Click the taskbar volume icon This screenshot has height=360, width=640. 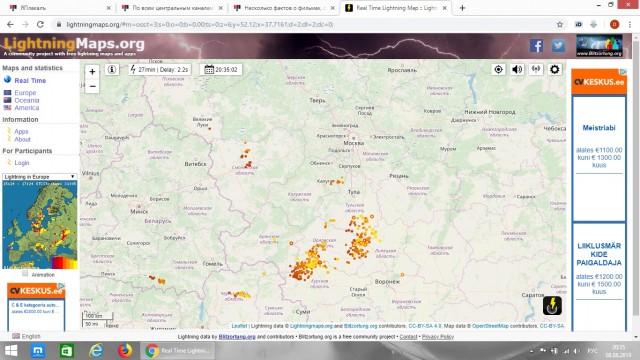[576, 351]
